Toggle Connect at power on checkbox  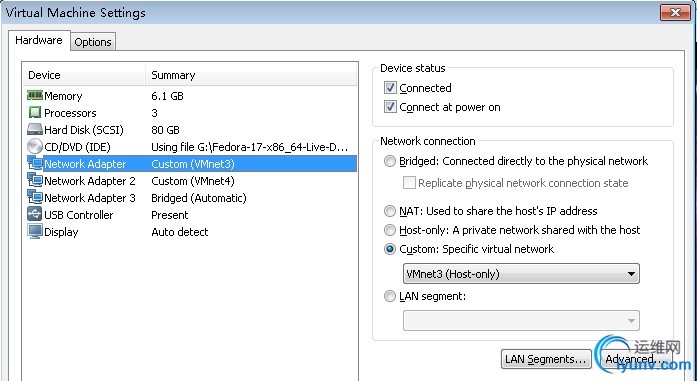point(390,107)
